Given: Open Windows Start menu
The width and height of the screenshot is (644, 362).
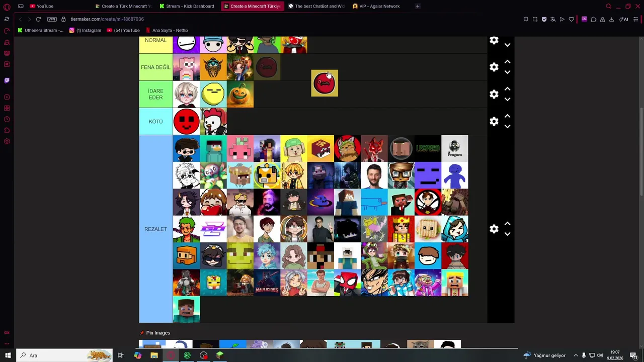Looking at the screenshot, I should 8,355.
